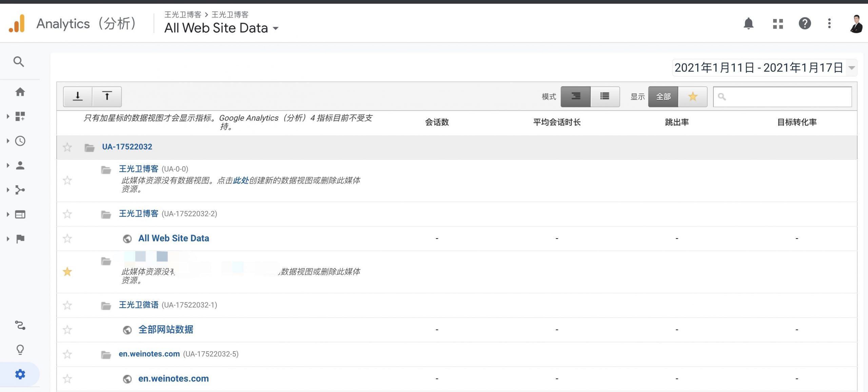
Task: Open 王光卫博客 (UA-17522032-2) property link
Action: click(138, 213)
